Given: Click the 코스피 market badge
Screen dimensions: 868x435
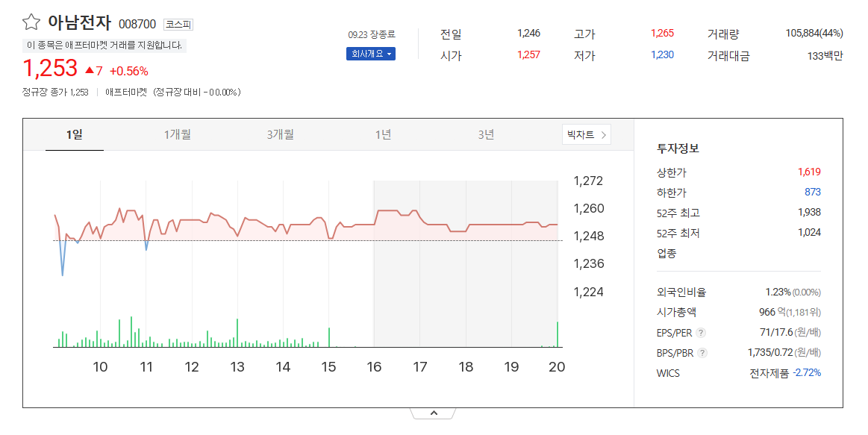Looking at the screenshot, I should click(x=178, y=25).
